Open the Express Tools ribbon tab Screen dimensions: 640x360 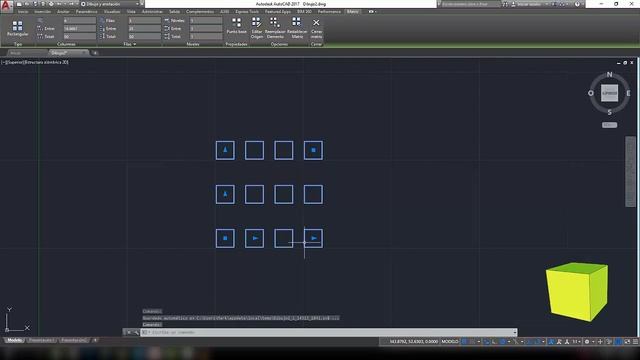(x=247, y=12)
